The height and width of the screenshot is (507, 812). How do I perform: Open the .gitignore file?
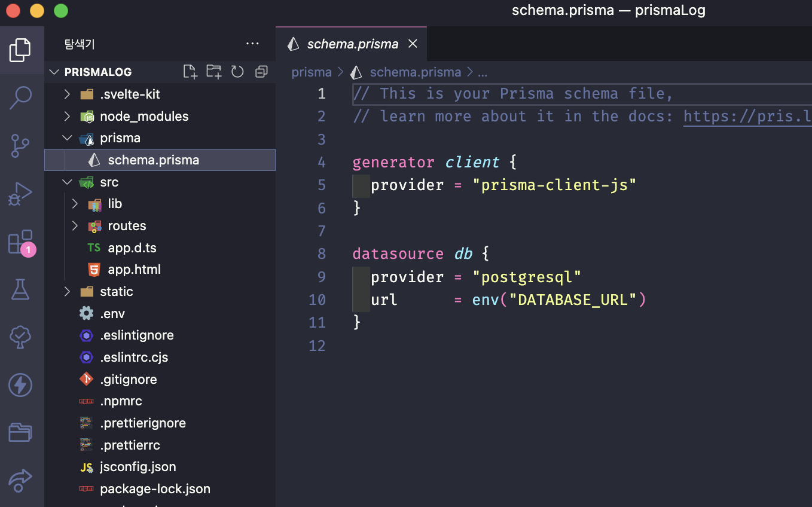pos(160,379)
